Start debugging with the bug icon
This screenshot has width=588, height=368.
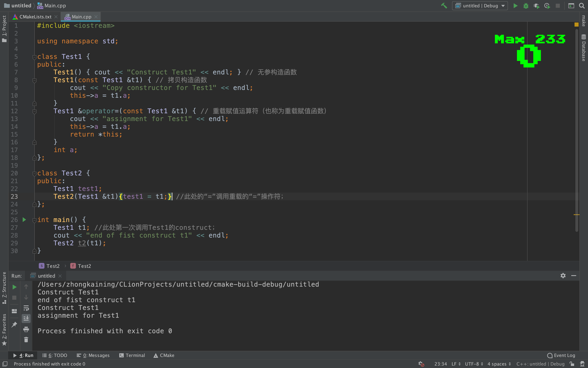tap(526, 6)
